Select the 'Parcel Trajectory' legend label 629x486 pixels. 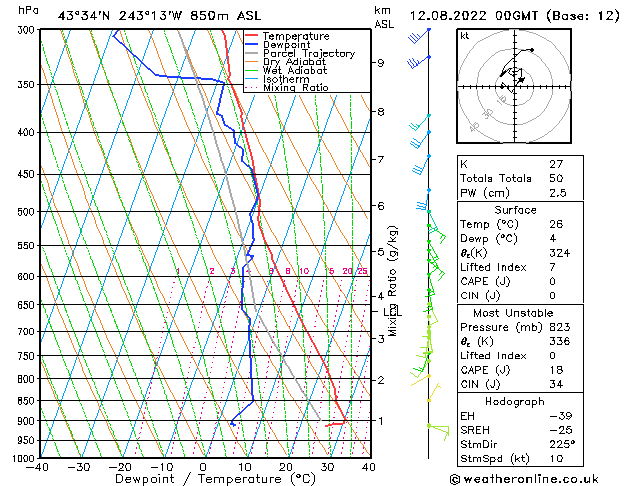tap(309, 53)
